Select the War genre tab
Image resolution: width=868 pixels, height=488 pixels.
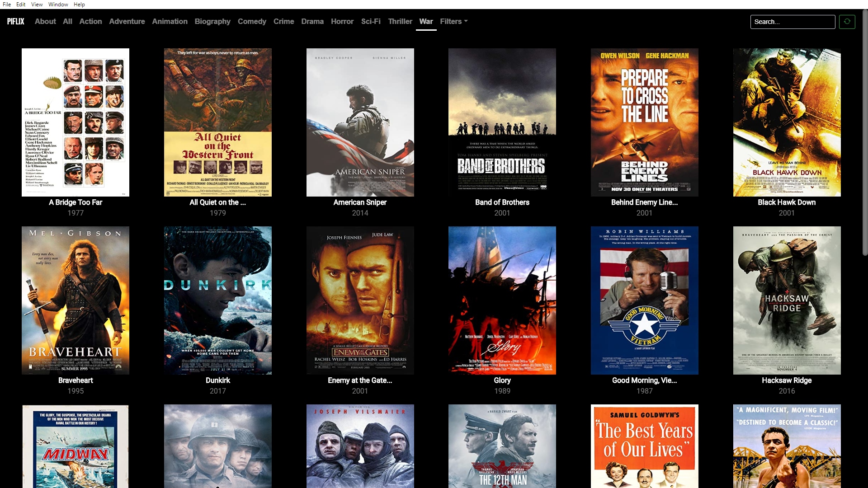point(426,21)
